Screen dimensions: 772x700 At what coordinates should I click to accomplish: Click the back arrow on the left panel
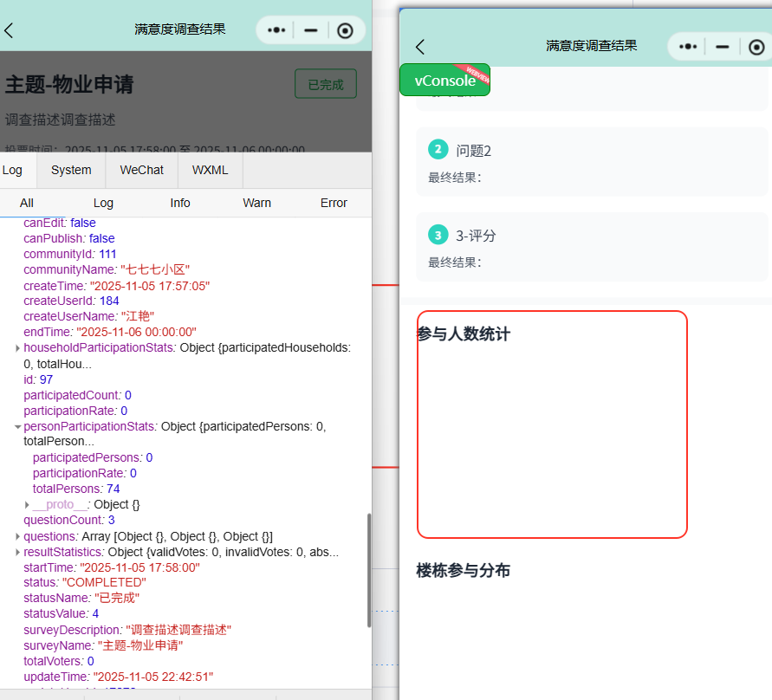(12, 29)
